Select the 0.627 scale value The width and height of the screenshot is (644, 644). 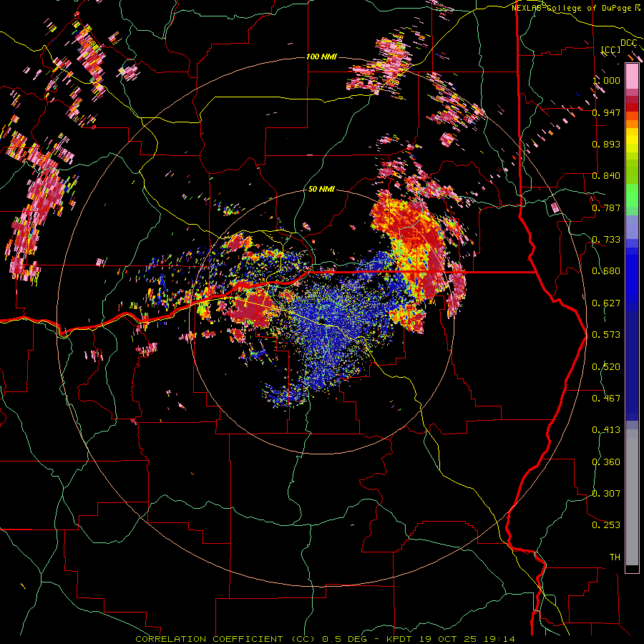606,303
